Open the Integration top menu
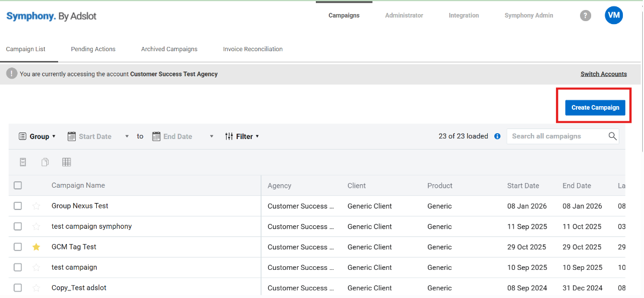This screenshot has height=298, width=644. coord(464,16)
